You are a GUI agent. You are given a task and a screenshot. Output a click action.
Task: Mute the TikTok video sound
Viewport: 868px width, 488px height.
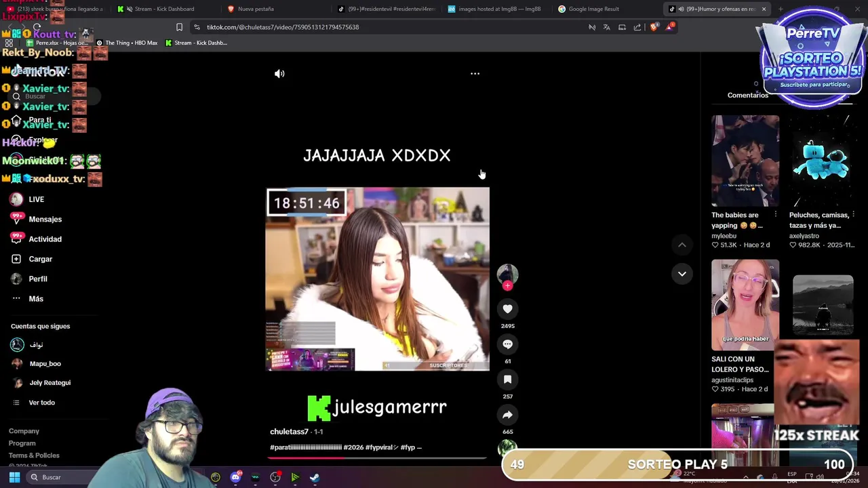click(279, 73)
